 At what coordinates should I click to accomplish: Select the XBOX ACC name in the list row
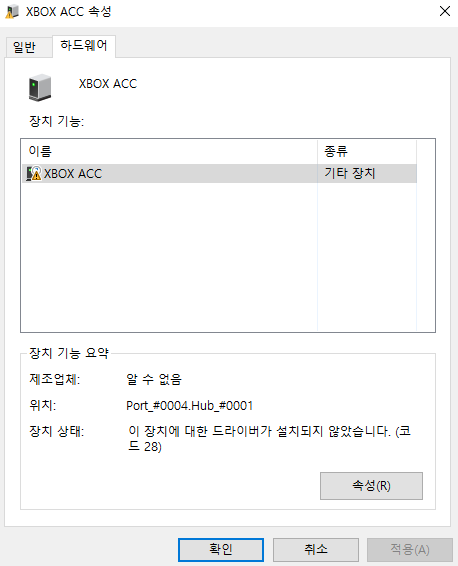[73, 174]
